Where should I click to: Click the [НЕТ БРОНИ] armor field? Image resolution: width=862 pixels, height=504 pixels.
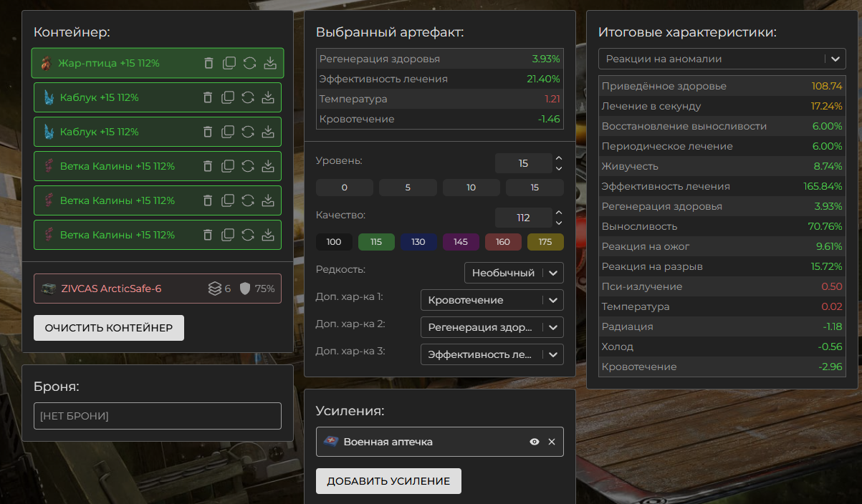pyautogui.click(x=158, y=416)
